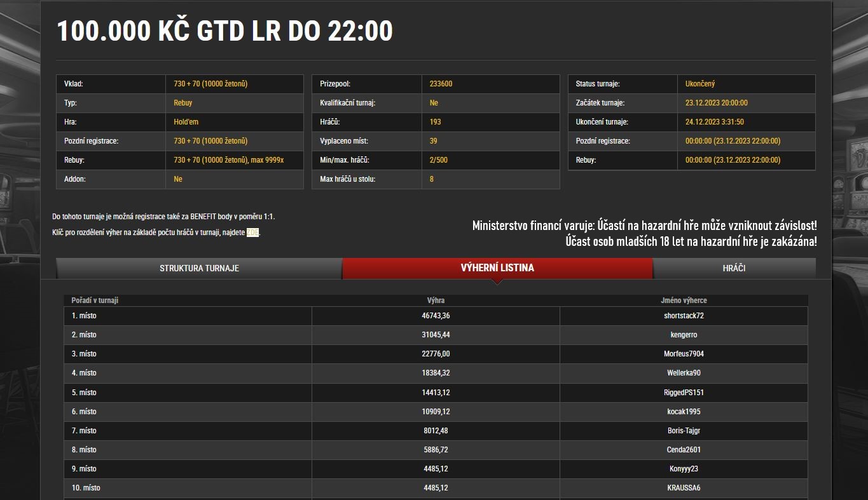Click the Jméno výherce column header
Screen dimensions: 868x500
(684, 301)
